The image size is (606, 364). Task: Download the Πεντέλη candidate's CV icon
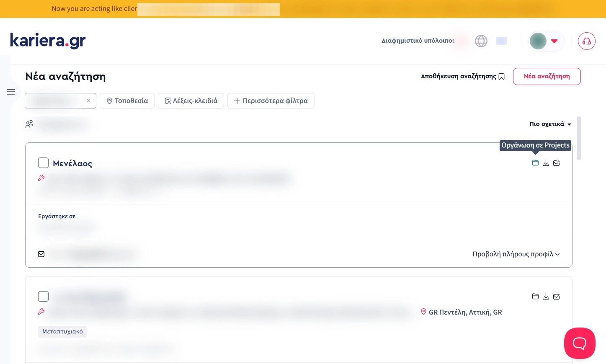coord(546,297)
